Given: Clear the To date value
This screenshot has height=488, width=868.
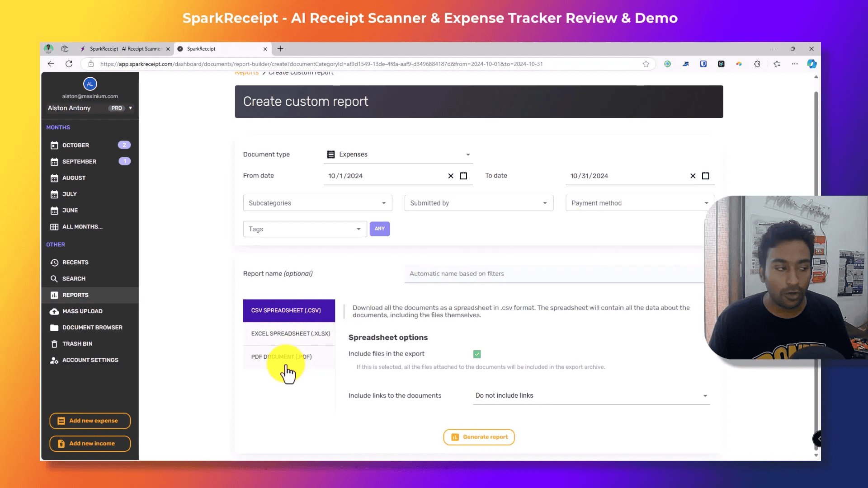Looking at the screenshot, I should [x=693, y=176].
